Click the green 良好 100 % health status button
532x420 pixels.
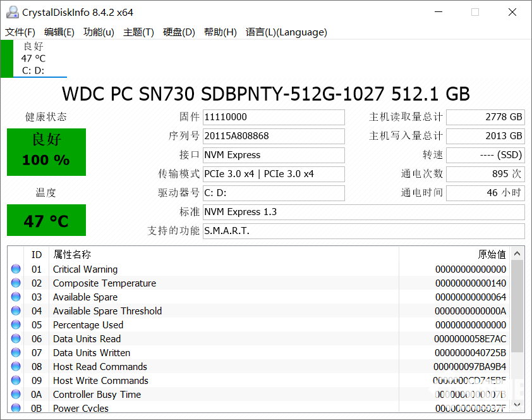coord(47,152)
